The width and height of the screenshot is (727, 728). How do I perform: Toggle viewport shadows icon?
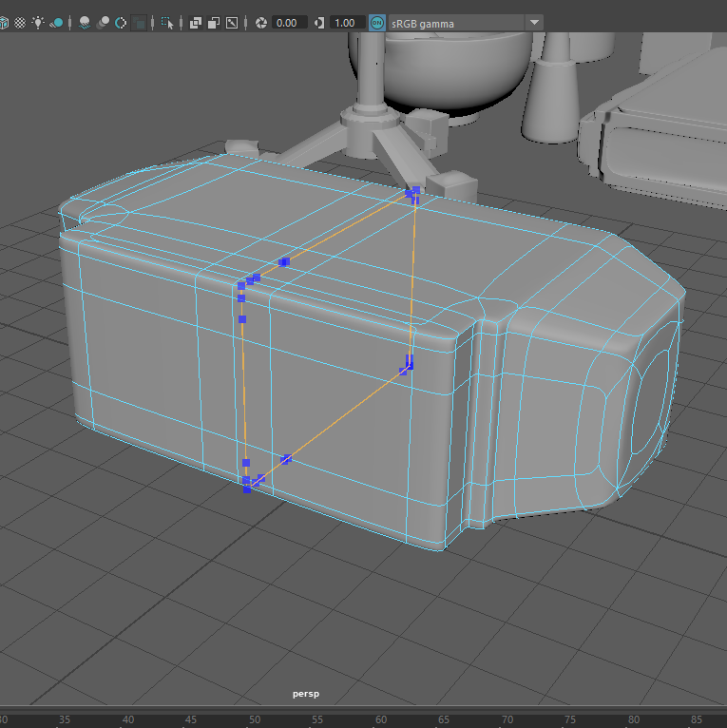(x=57, y=22)
